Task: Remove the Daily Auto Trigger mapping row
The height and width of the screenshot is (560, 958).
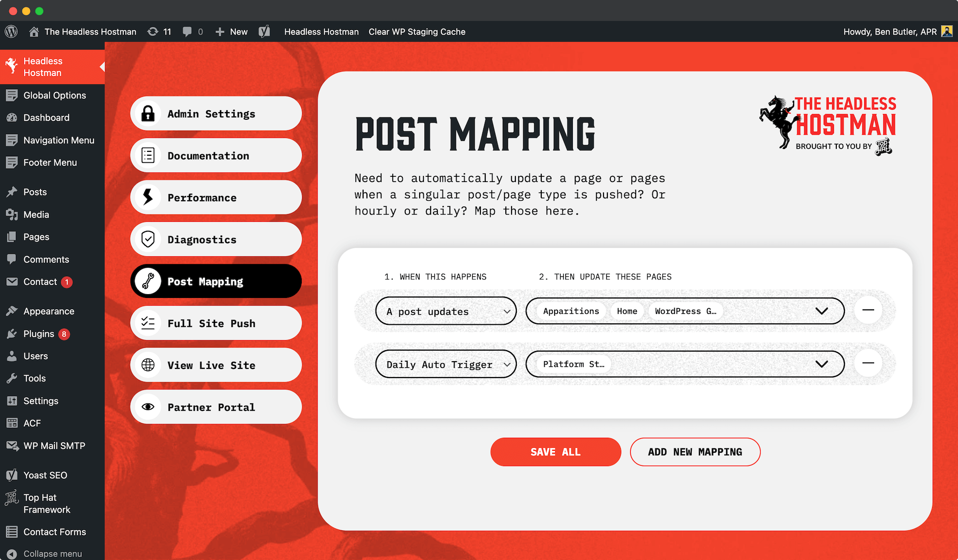Action: 868,363
